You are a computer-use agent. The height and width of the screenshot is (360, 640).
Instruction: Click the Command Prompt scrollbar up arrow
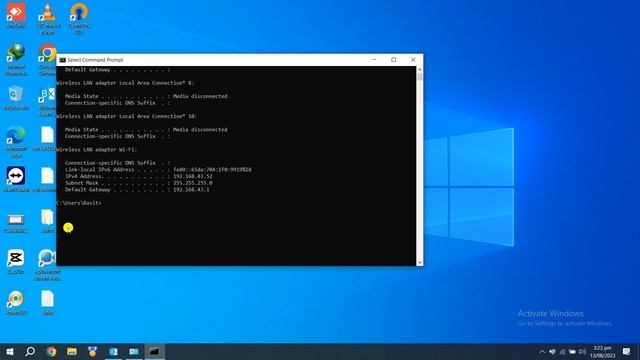click(420, 70)
